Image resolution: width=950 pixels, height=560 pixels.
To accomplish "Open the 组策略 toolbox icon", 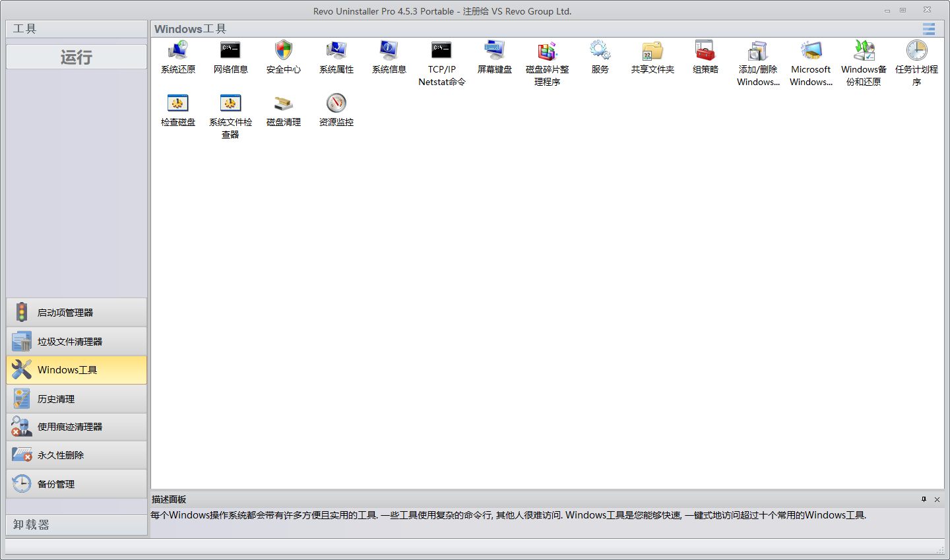I will tap(705, 51).
